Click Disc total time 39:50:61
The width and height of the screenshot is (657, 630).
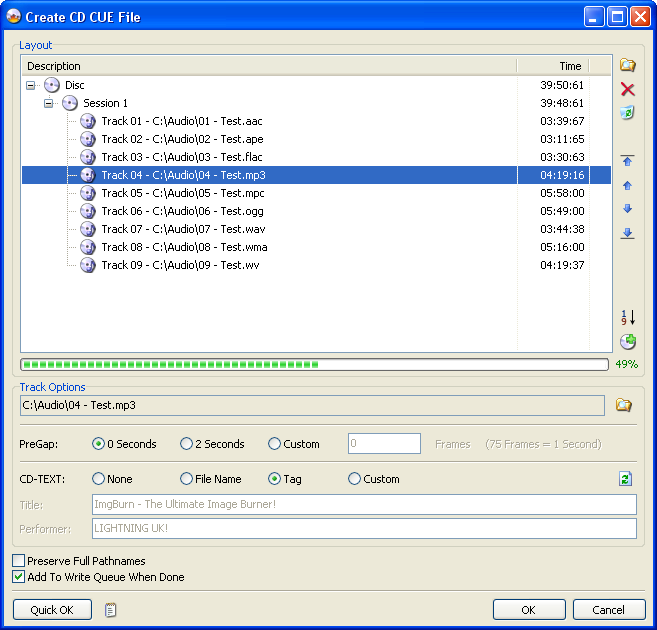tap(562, 85)
